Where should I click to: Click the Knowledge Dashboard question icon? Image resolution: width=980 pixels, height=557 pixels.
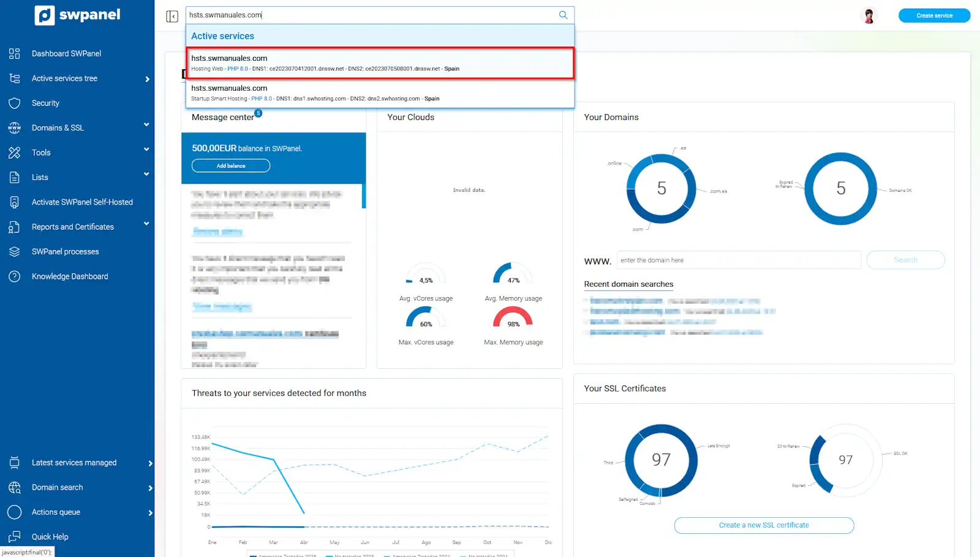point(15,276)
